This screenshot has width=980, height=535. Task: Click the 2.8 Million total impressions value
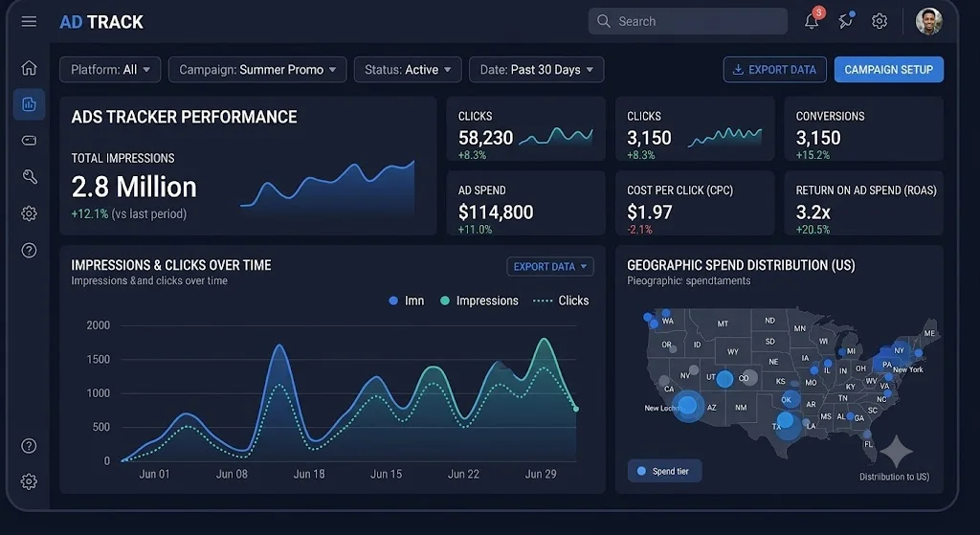(x=134, y=187)
